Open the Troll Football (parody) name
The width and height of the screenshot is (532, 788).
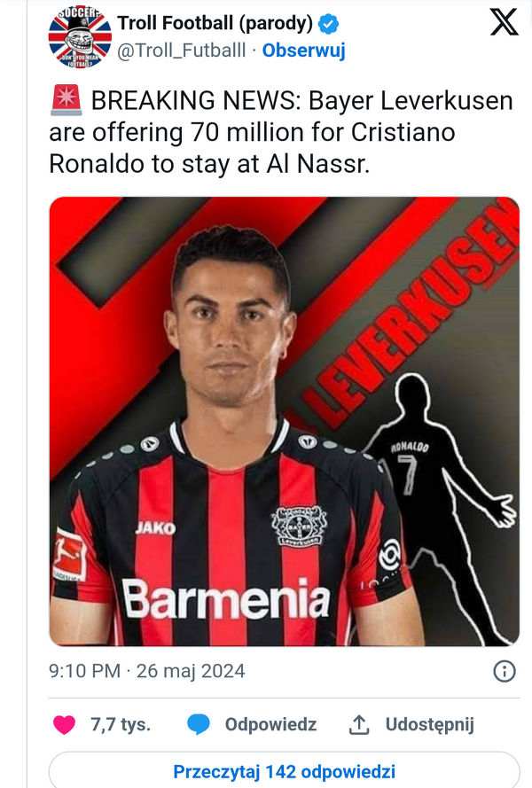point(215,23)
